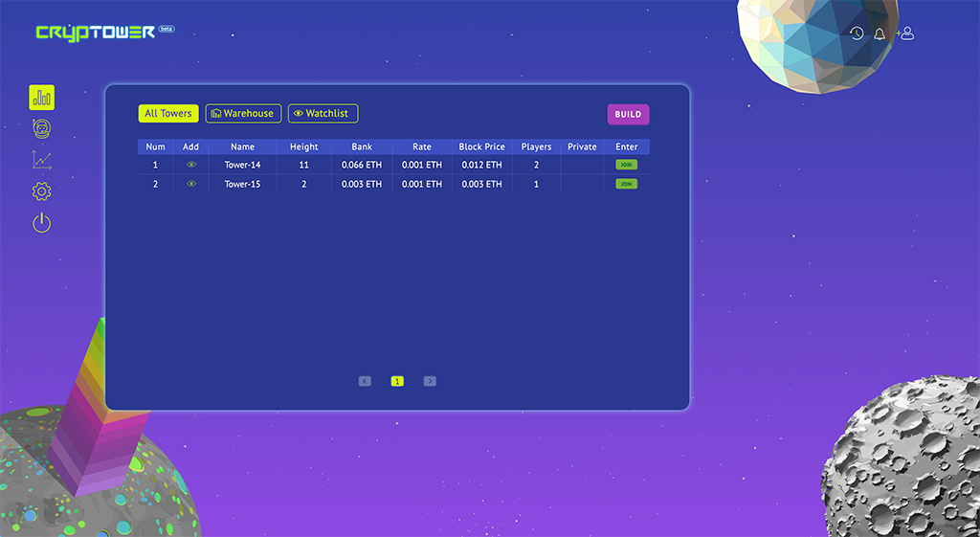Switch to the Warehouse tab

[243, 113]
